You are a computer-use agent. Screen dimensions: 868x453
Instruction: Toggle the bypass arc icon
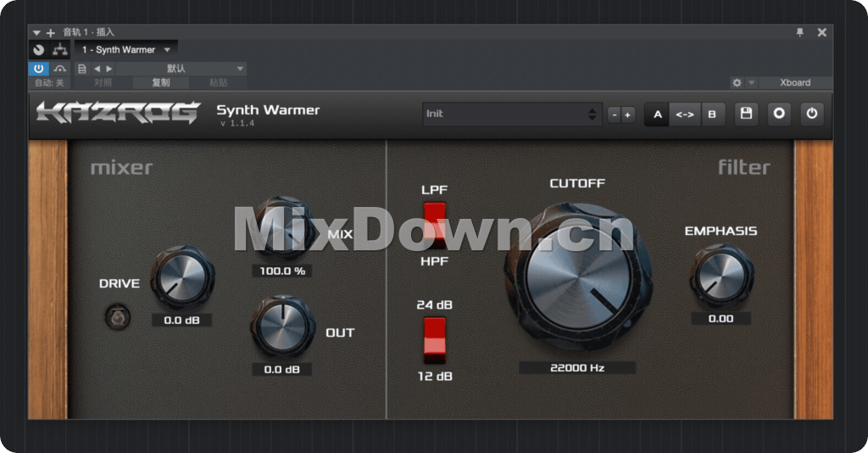(60, 69)
